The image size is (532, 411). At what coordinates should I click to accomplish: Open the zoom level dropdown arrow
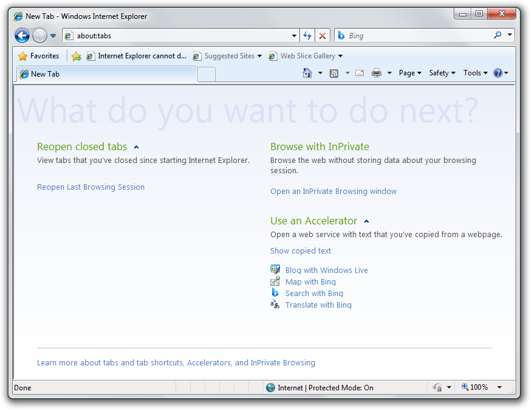[499, 387]
